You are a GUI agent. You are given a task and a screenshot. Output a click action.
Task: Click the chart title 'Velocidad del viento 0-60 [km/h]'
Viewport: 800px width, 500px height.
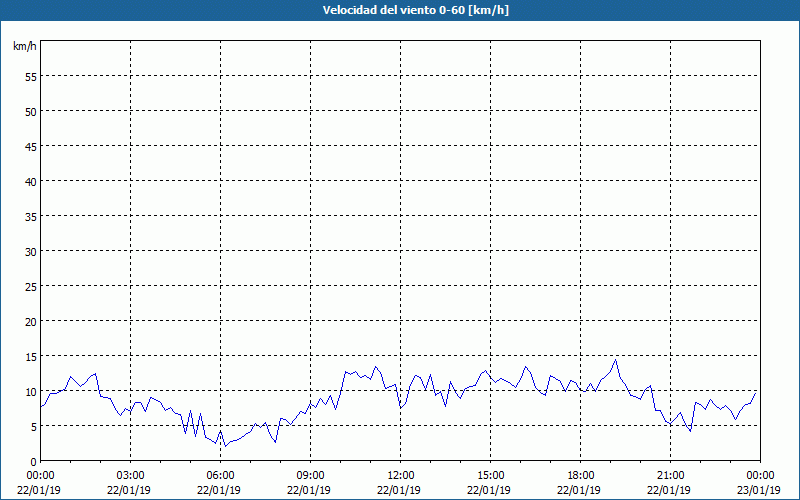(415, 10)
